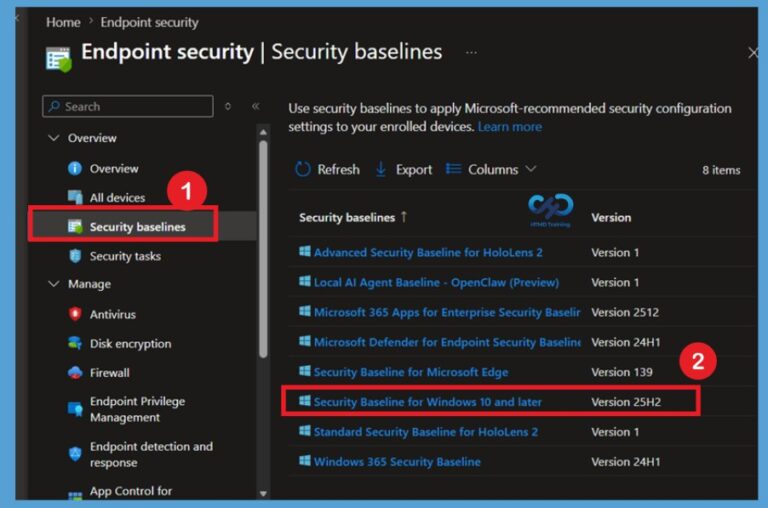Click the Version 2512 cell

coord(625,312)
